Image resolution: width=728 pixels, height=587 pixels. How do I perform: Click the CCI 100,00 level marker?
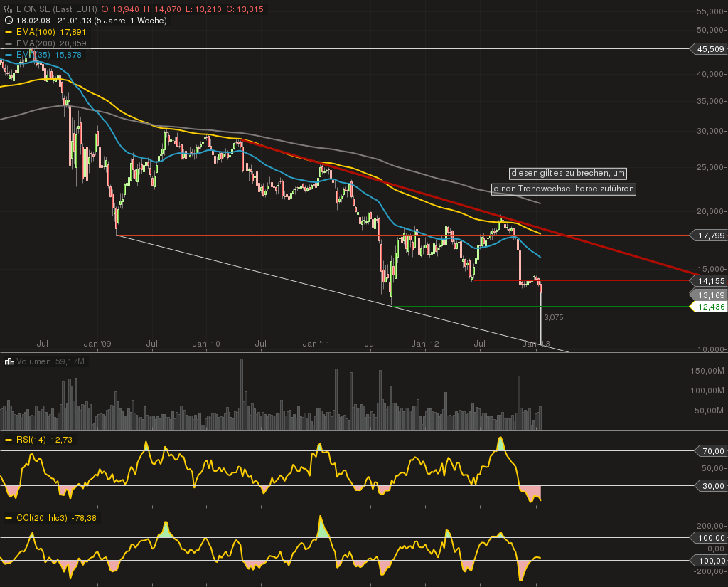[709, 538]
